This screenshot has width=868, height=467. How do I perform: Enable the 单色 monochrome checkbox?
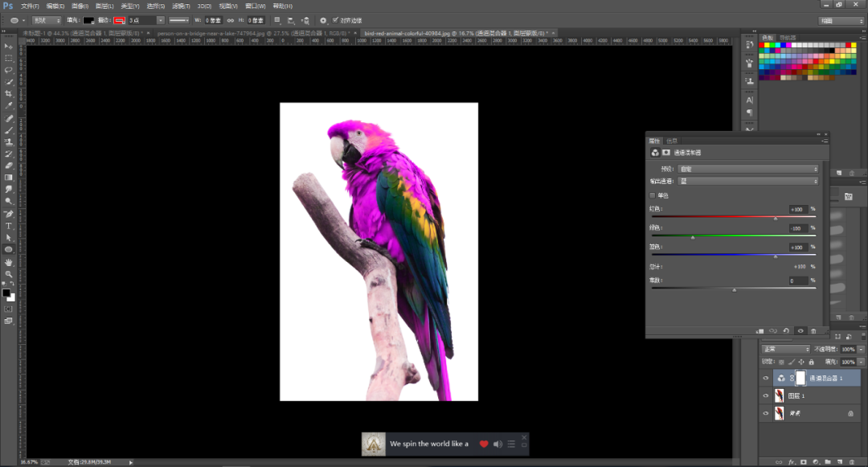pyautogui.click(x=653, y=195)
